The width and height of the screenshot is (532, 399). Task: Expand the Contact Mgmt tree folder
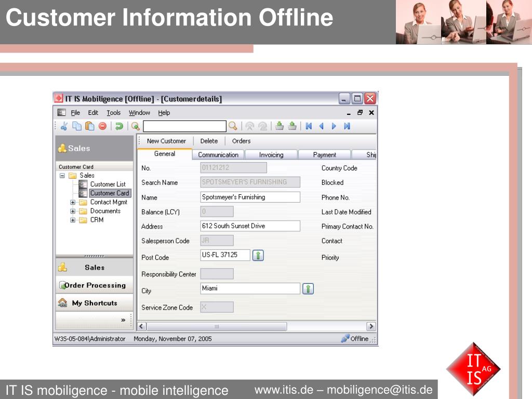tap(73, 203)
